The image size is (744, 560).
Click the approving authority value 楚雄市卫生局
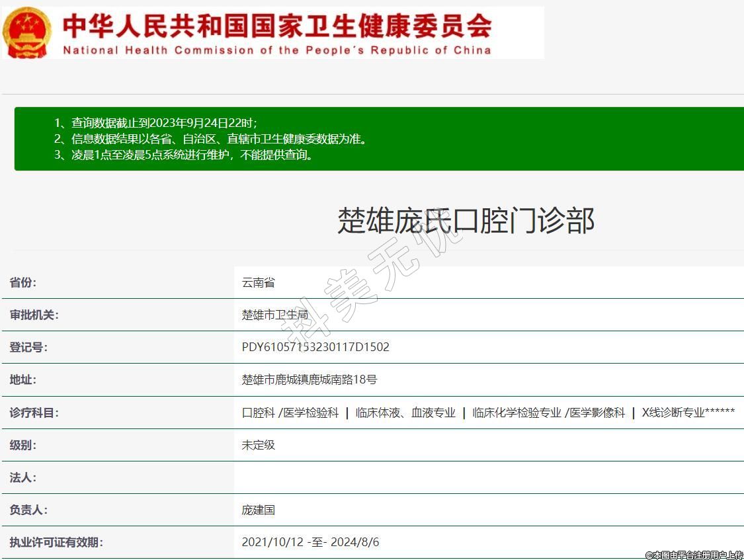274,315
